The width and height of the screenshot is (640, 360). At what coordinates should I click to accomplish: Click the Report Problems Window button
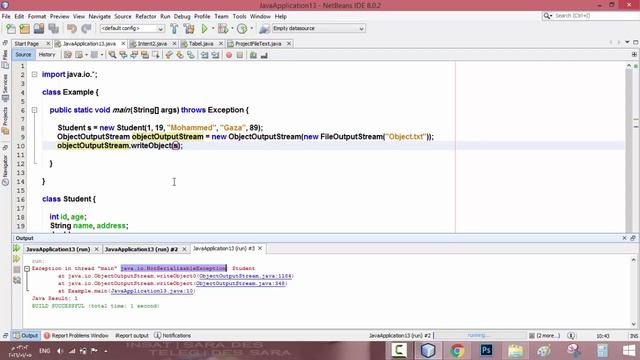[76, 336]
